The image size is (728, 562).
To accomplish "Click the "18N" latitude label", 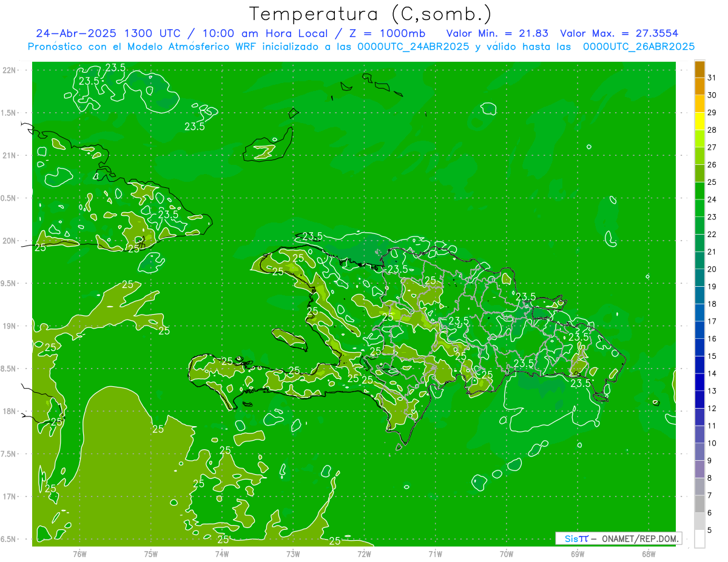I will click(x=10, y=412).
